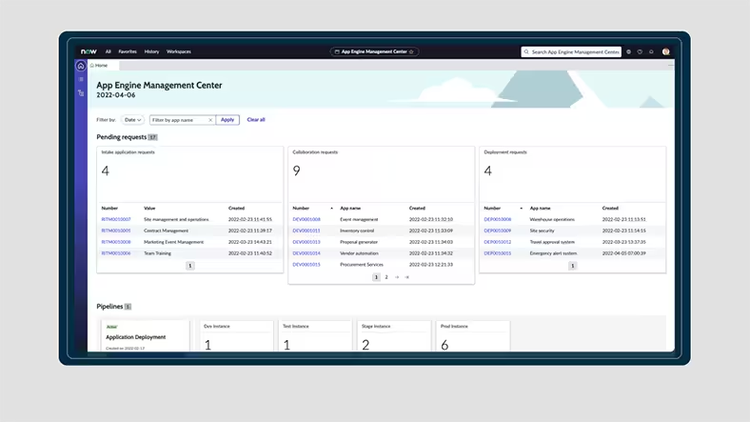The image size is (750, 422).
Task: Open the Application Deployment pipeline card
Action: pyautogui.click(x=145, y=336)
